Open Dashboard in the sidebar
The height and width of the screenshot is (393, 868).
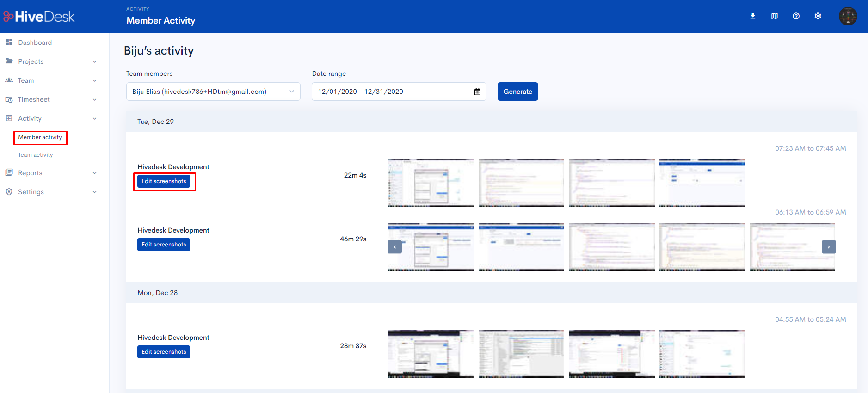(35, 43)
